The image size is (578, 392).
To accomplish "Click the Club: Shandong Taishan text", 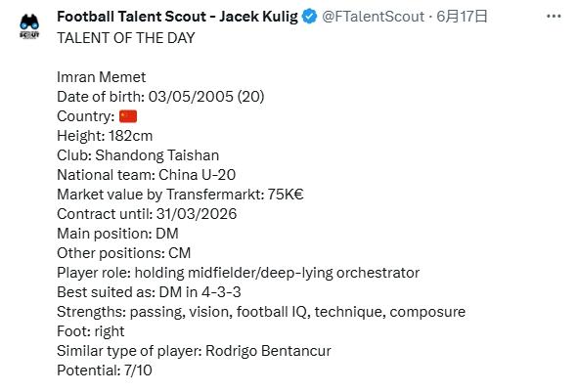I will [x=138, y=155].
